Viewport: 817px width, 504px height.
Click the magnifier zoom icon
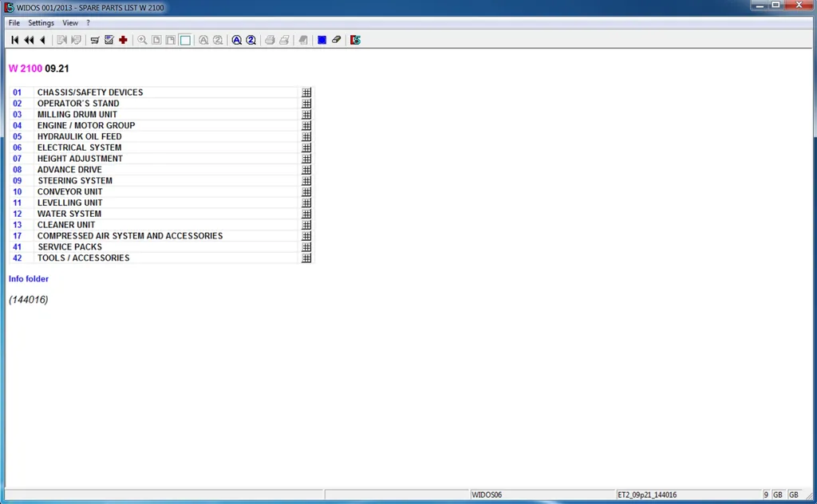(x=142, y=40)
